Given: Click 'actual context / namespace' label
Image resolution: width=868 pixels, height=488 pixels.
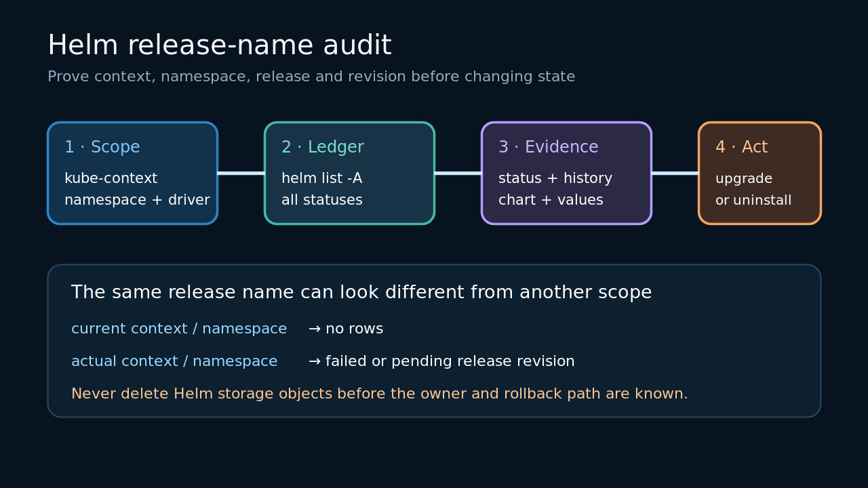Looking at the screenshot, I should 174,361.
